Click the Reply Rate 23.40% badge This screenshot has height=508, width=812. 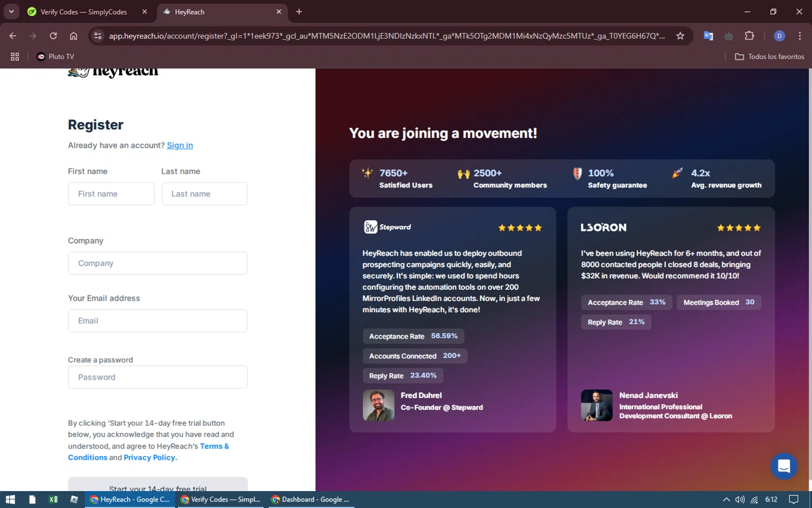click(x=403, y=376)
